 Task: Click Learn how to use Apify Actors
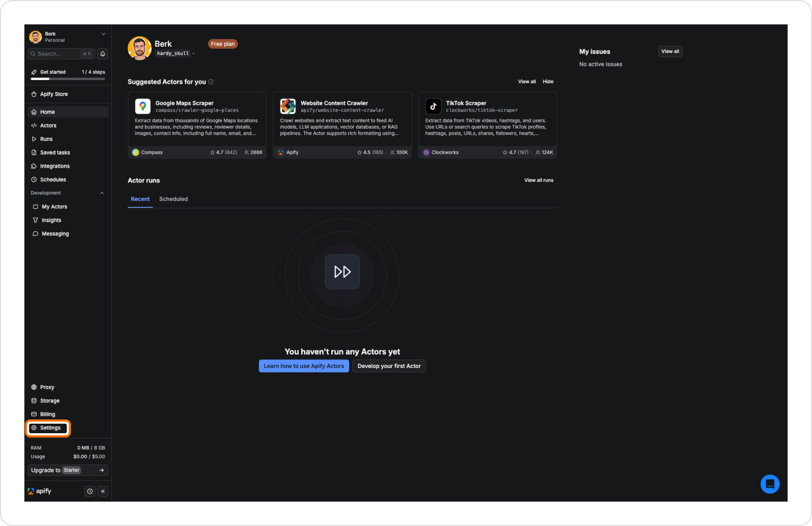(x=304, y=366)
